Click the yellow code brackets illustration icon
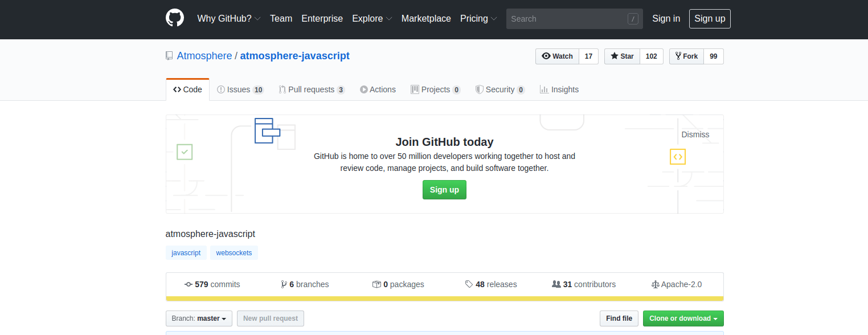868x335 pixels. point(678,157)
